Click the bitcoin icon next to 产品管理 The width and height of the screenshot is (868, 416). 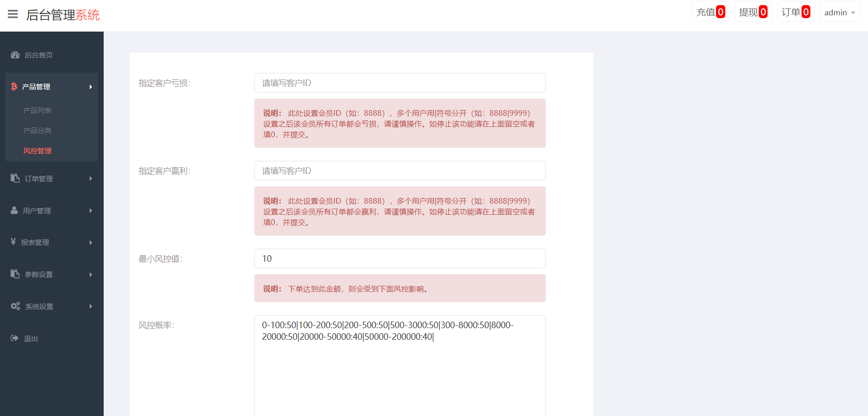tap(14, 86)
